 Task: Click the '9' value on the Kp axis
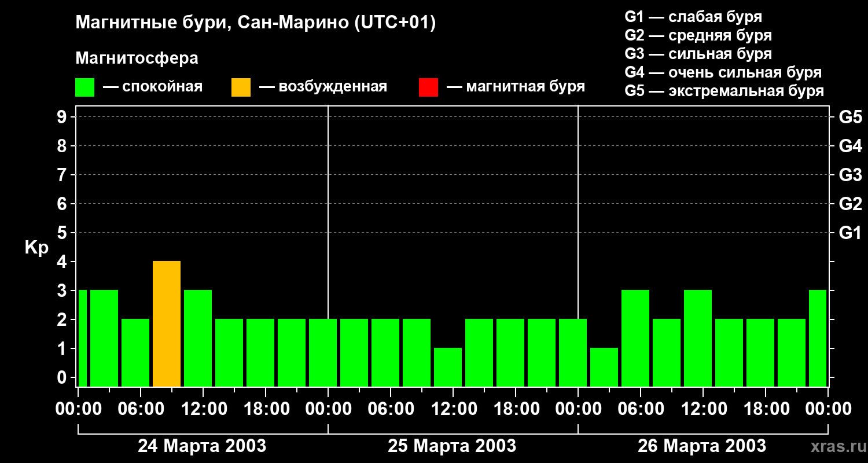coord(63,117)
